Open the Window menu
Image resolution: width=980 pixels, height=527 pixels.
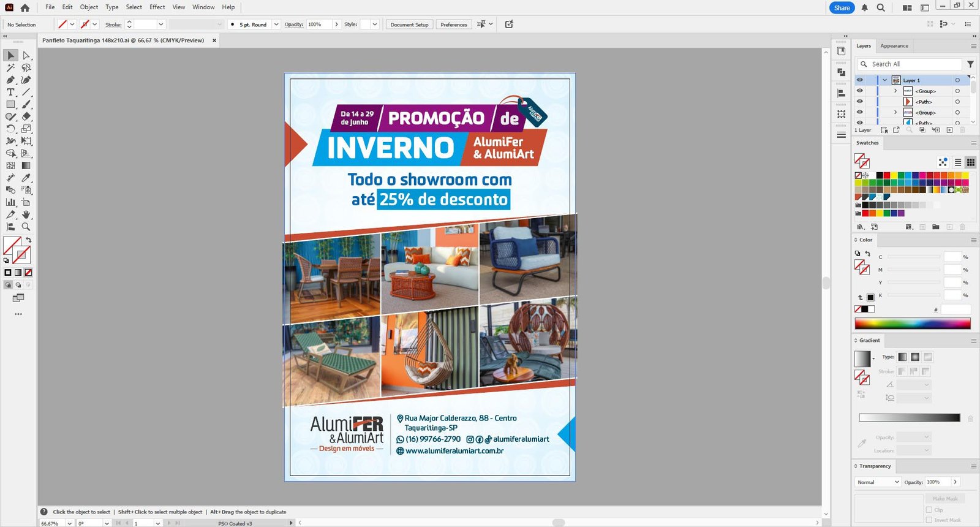click(x=203, y=7)
